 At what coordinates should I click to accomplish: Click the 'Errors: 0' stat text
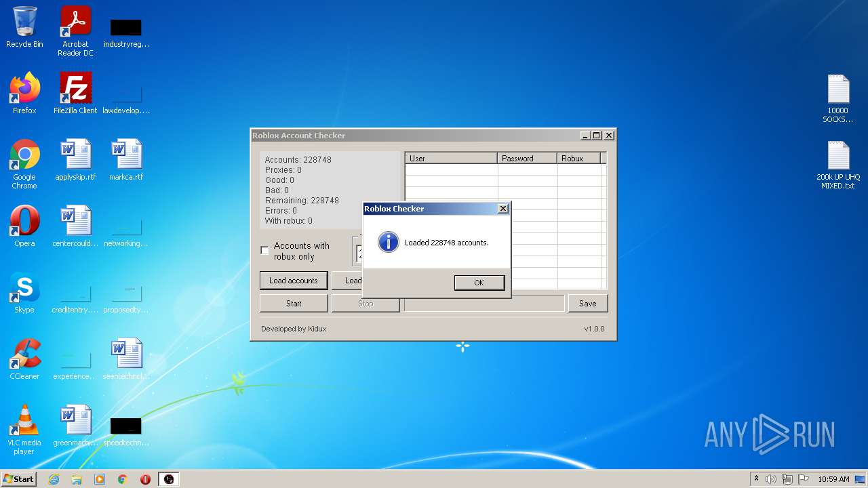(x=281, y=211)
